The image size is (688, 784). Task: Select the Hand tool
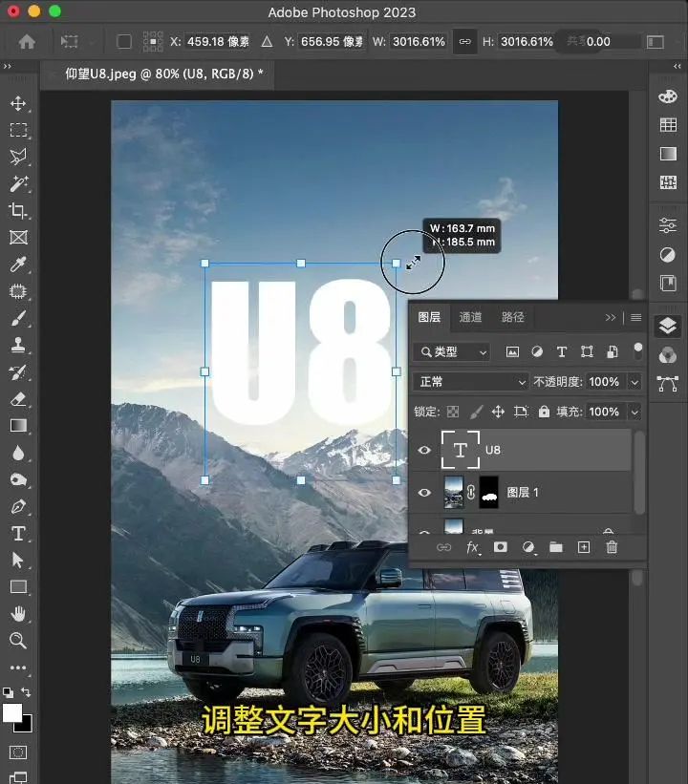(18, 613)
